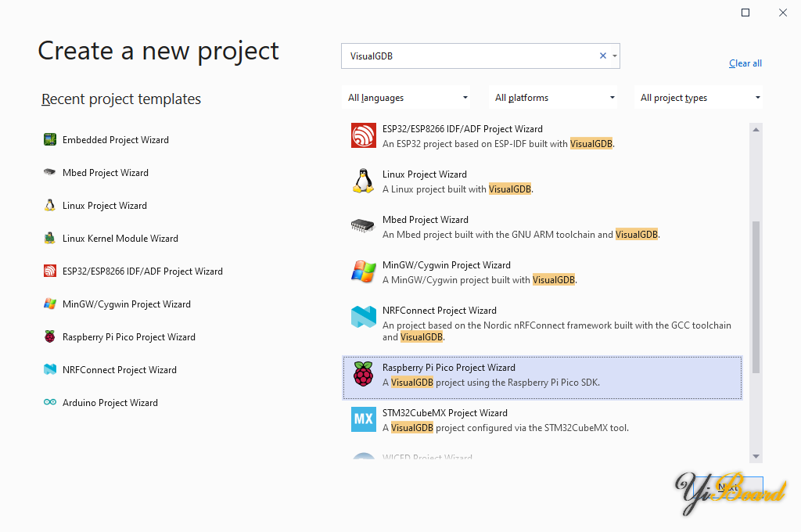
Task: Choose ESP32/ESP8266 IDF/ADF Project Wizard title in results
Action: click(462, 129)
